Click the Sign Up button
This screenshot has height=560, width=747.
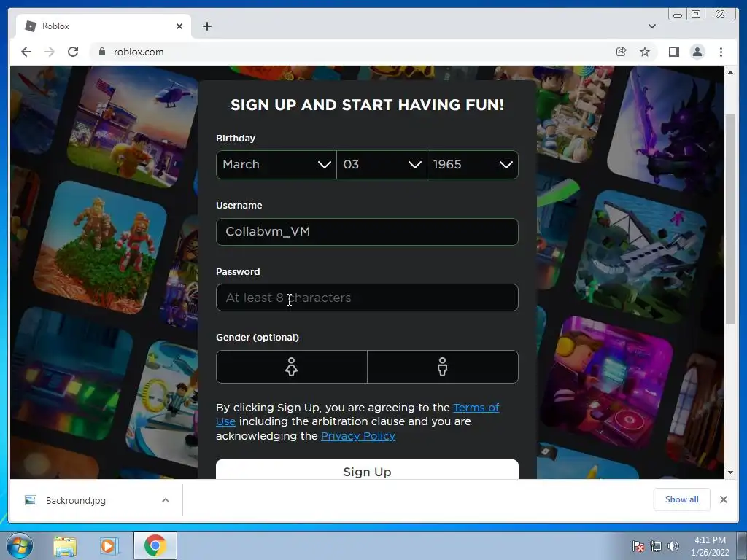[x=367, y=470]
